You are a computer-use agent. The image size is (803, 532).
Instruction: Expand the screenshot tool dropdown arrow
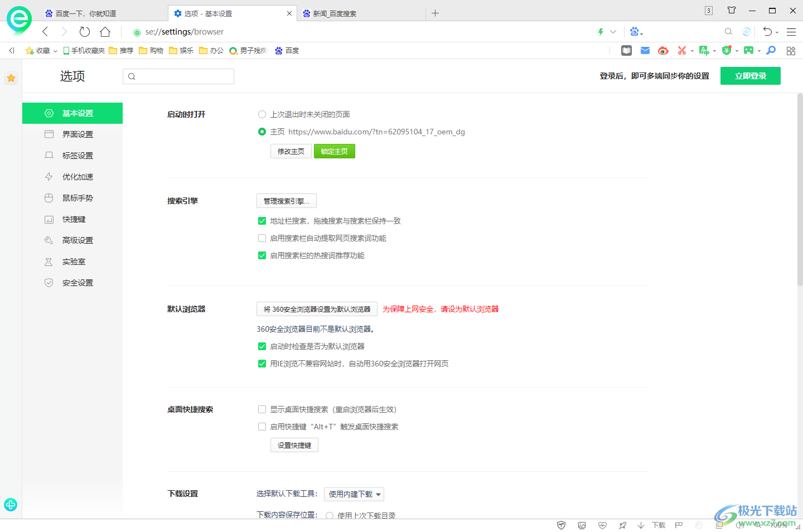pyautogui.click(x=692, y=51)
